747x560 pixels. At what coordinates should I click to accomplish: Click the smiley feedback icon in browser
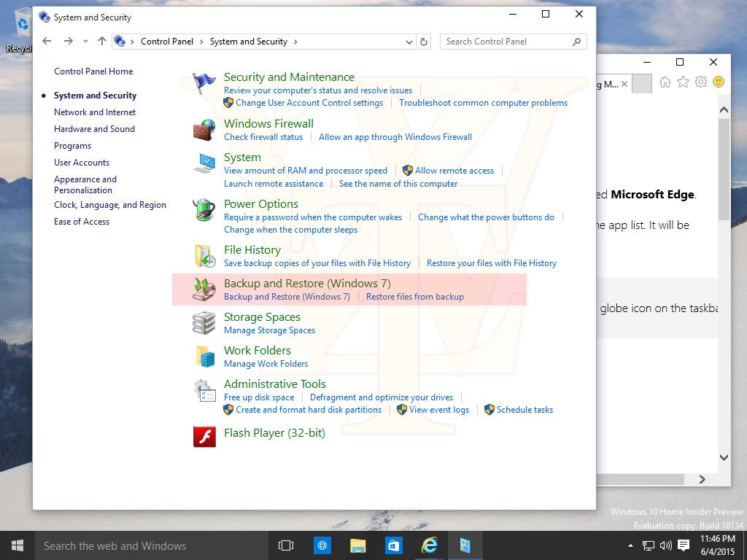(719, 82)
